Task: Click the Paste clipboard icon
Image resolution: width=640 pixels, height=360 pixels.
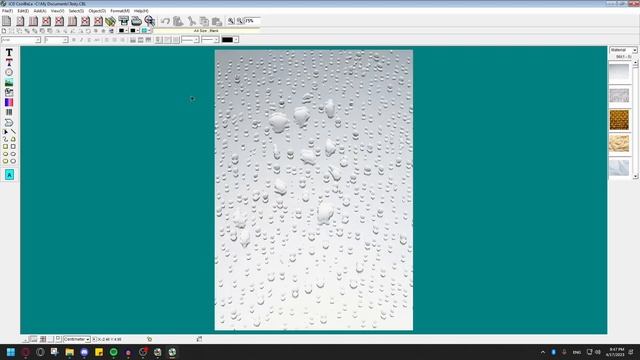Action: tap(217, 21)
